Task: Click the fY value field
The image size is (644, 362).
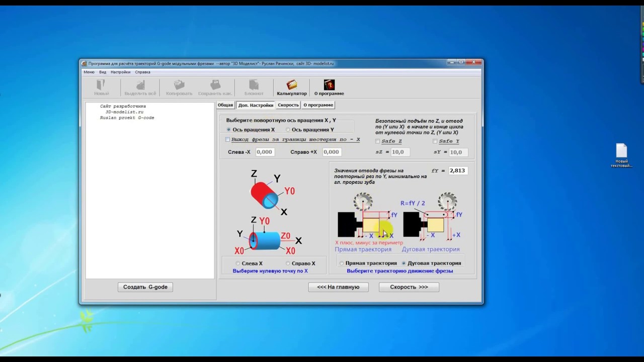Action: (x=457, y=170)
